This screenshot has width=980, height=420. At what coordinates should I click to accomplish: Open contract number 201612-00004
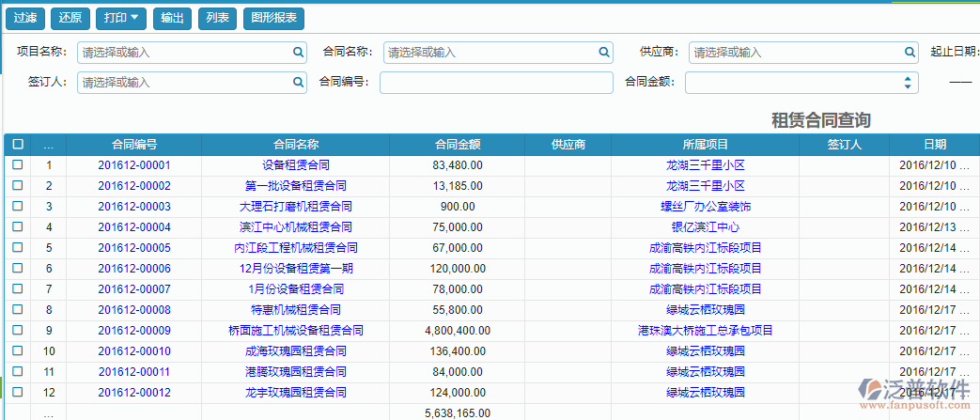(x=134, y=227)
